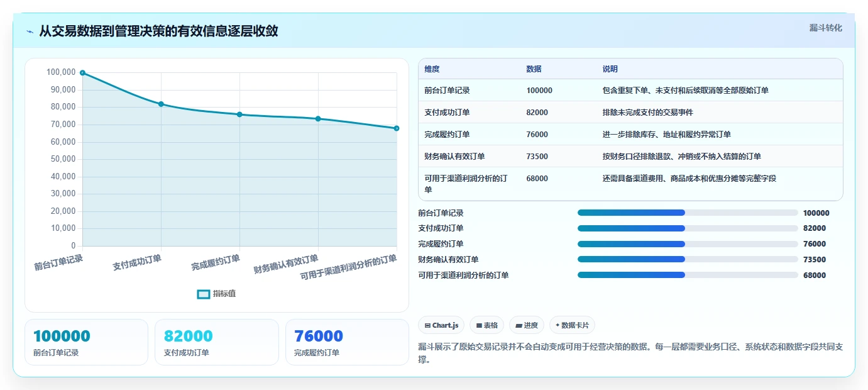Screen dimensions: 868x390
Task: Click the 进度 tag chip
Action: click(x=527, y=325)
